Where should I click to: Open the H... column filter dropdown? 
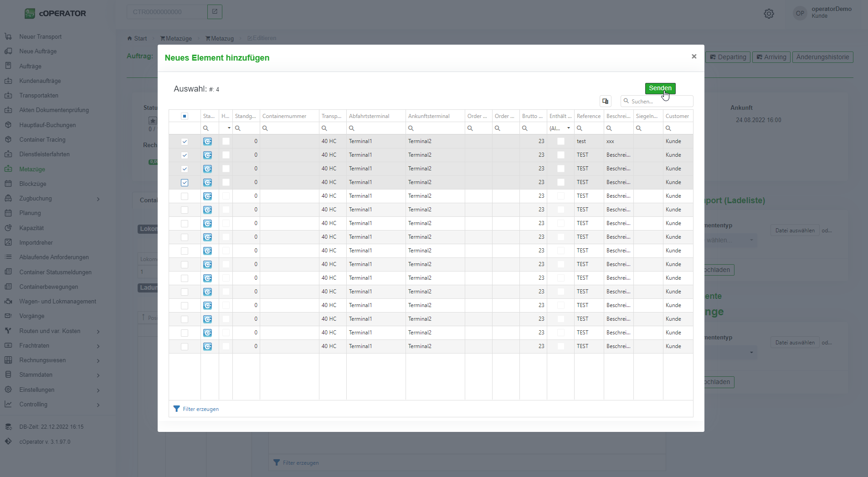pyautogui.click(x=229, y=128)
